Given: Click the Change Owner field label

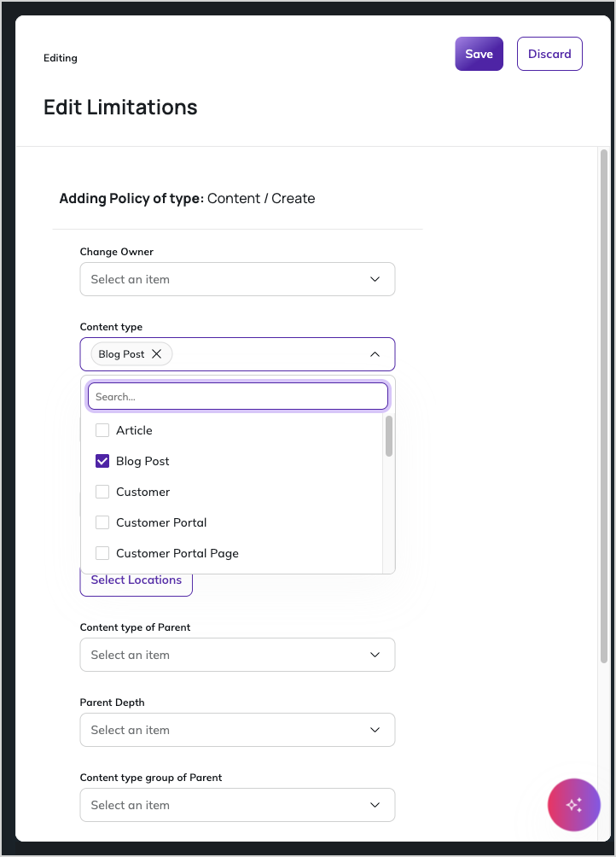Looking at the screenshot, I should [116, 252].
